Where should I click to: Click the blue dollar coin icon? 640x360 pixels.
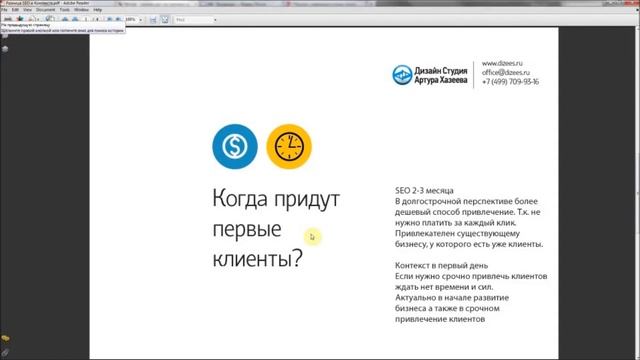(x=235, y=146)
